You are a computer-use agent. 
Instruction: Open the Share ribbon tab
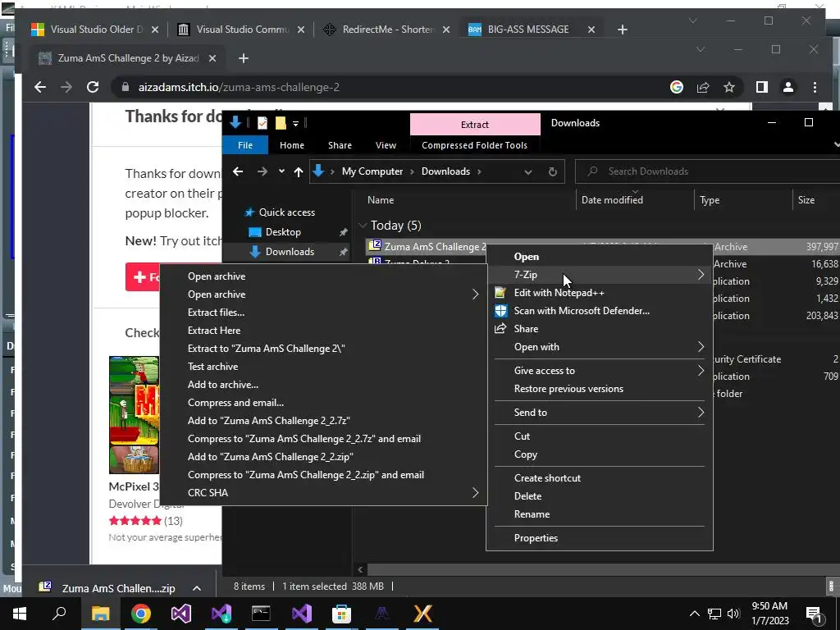pyautogui.click(x=340, y=145)
